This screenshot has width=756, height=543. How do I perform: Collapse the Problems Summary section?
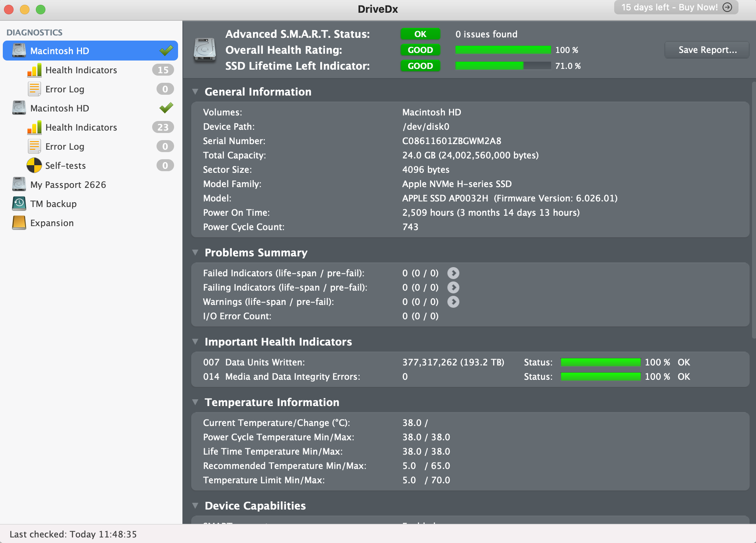(x=195, y=252)
